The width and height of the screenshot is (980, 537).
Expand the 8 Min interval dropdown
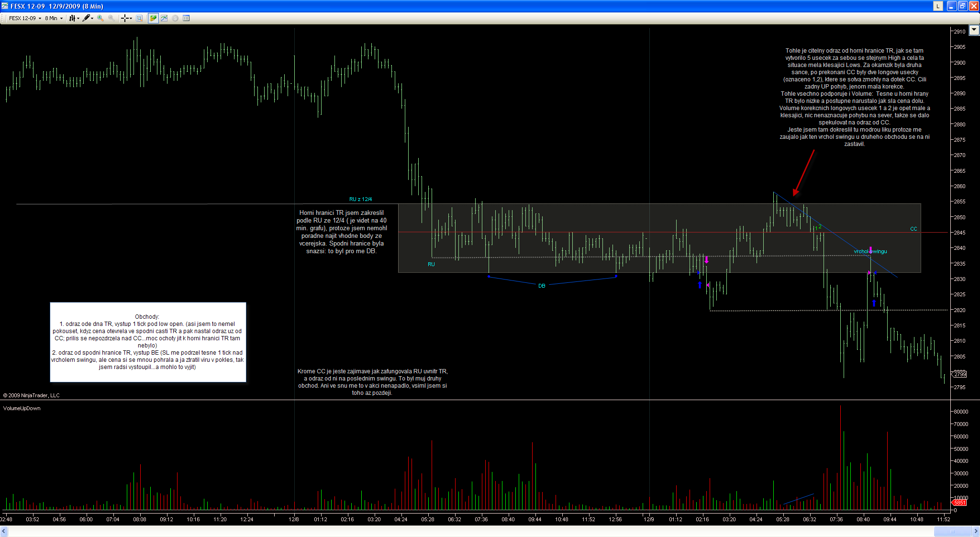[x=61, y=18]
